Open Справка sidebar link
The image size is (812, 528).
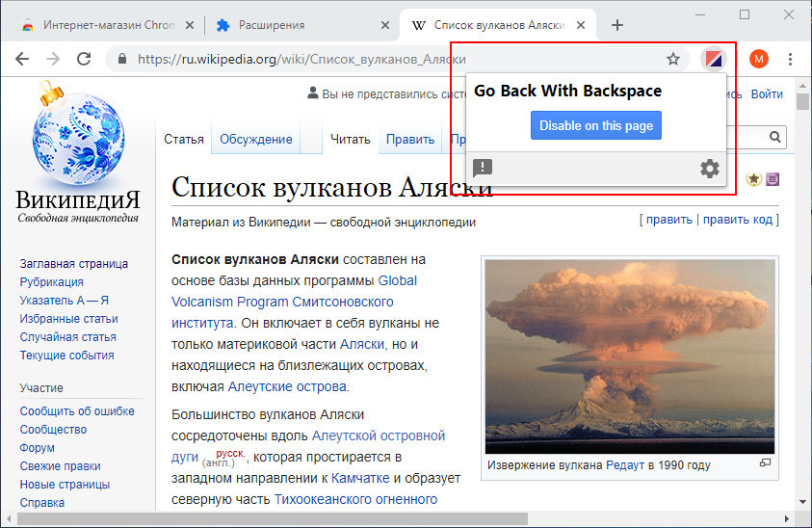coord(42,503)
